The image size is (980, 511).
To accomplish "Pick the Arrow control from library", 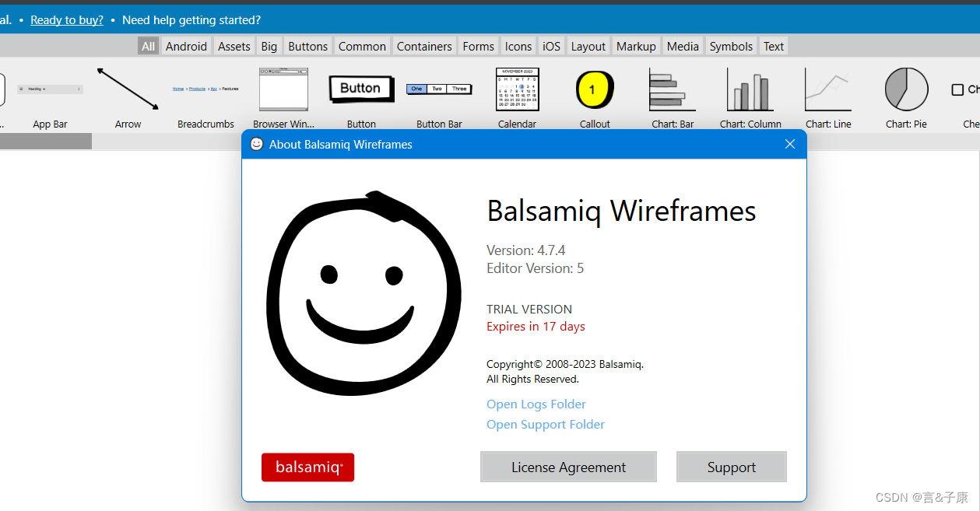I will (128, 88).
